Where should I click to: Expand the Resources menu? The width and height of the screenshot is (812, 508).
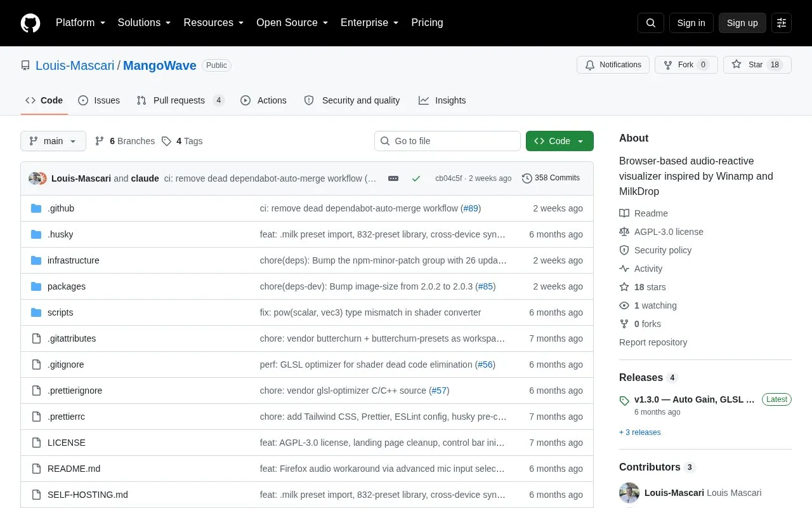(214, 23)
